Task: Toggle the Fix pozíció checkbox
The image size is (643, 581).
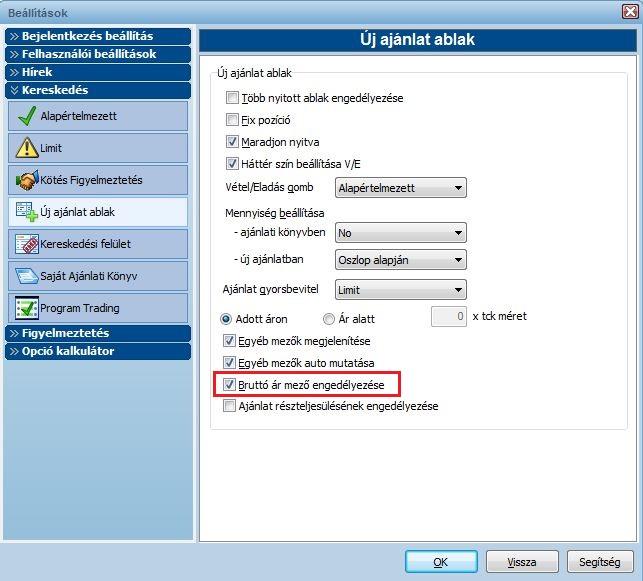Action: click(232, 120)
